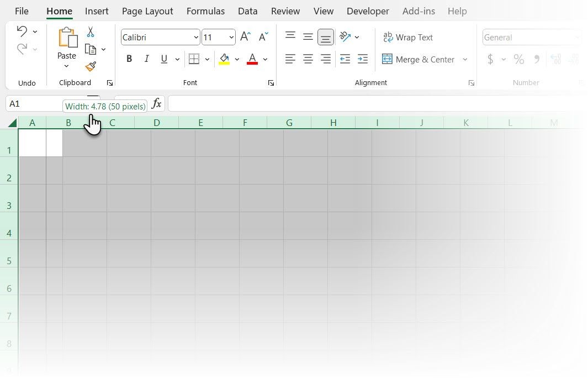Click the Borders icon

(x=194, y=59)
